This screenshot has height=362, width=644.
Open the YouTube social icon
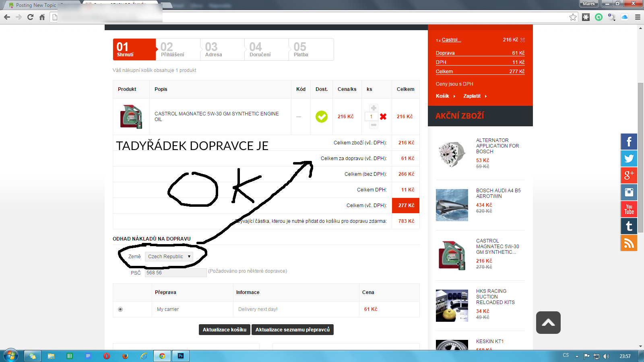coord(629,209)
